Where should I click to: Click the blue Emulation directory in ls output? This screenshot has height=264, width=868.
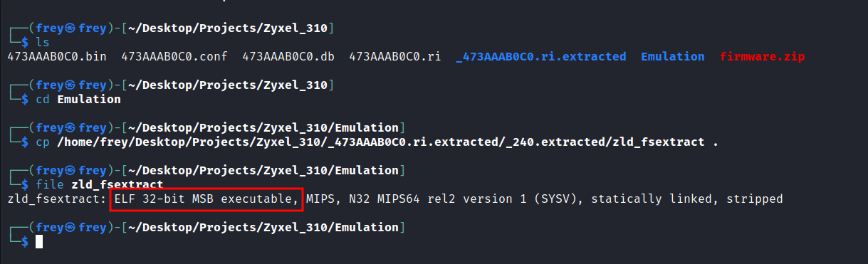(673, 56)
